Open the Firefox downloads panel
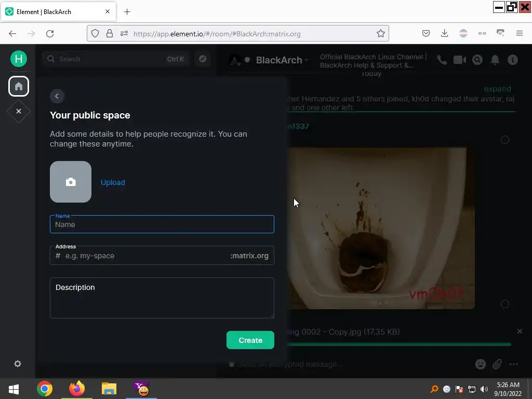The height and width of the screenshot is (399, 532). tap(445, 33)
